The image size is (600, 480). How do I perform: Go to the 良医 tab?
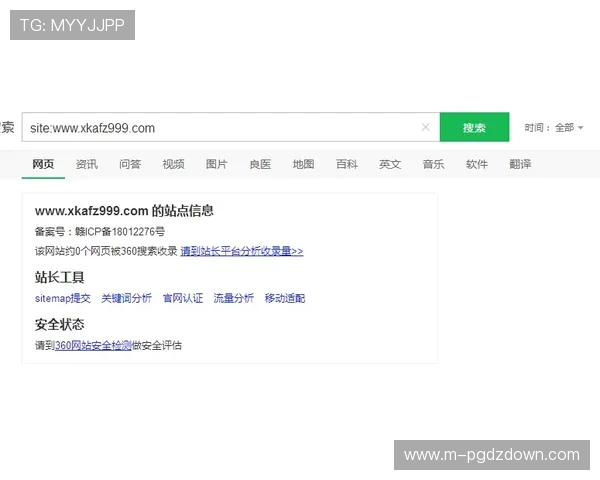(260, 164)
